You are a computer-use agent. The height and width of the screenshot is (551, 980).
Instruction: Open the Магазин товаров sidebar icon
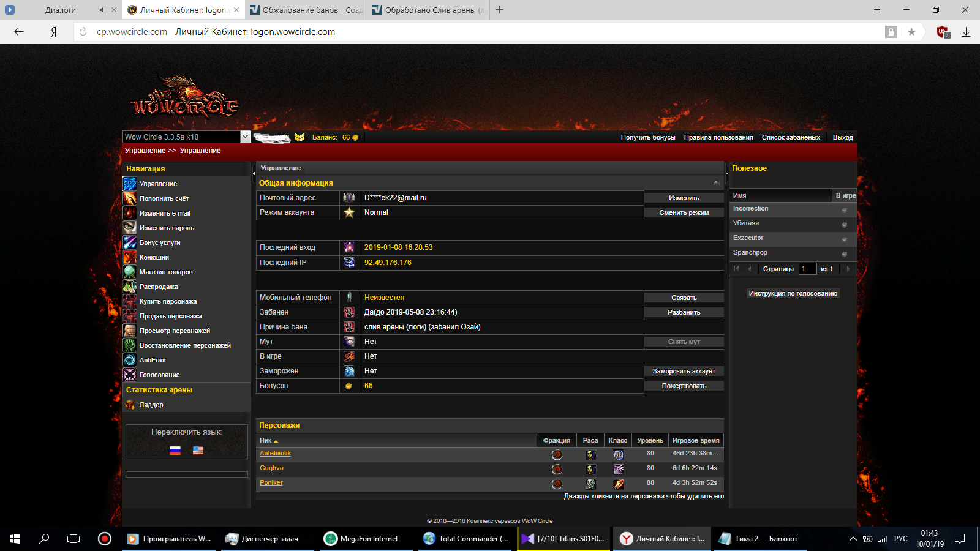(130, 272)
